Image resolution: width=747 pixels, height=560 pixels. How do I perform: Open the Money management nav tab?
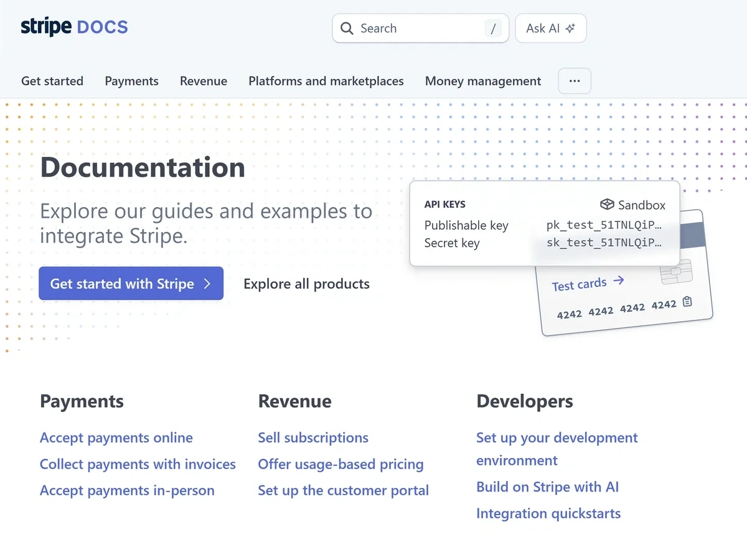point(483,81)
